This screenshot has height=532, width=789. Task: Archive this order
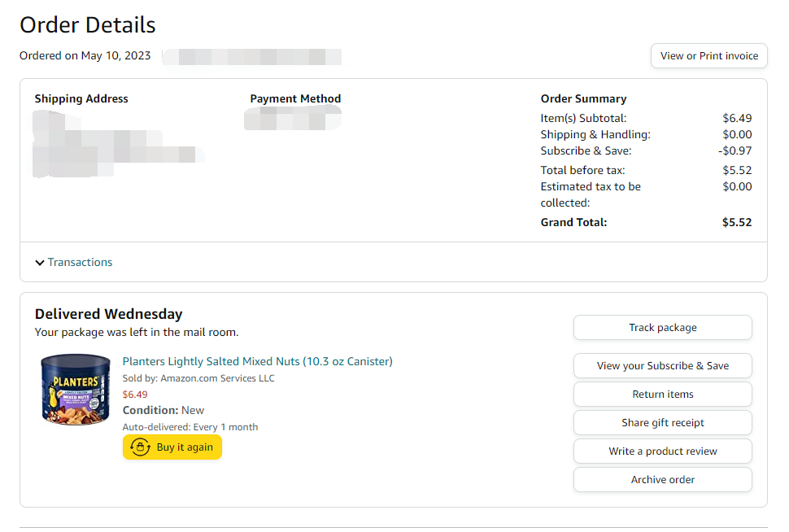click(x=662, y=479)
